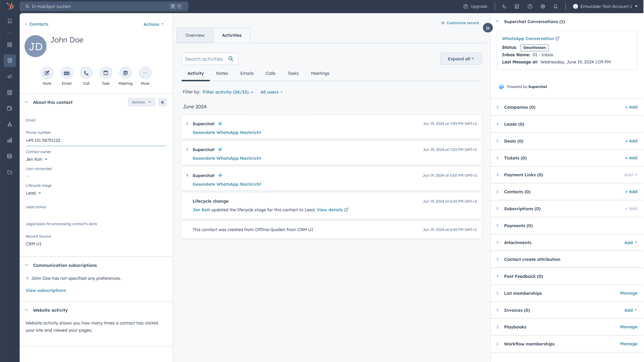The width and height of the screenshot is (644, 362).
Task: Open the HubSpot Marketplace icon
Action: pyautogui.click(x=517, y=6)
